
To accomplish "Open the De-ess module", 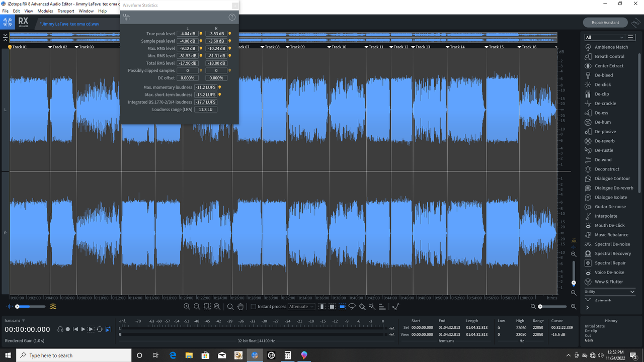I will point(596,113).
